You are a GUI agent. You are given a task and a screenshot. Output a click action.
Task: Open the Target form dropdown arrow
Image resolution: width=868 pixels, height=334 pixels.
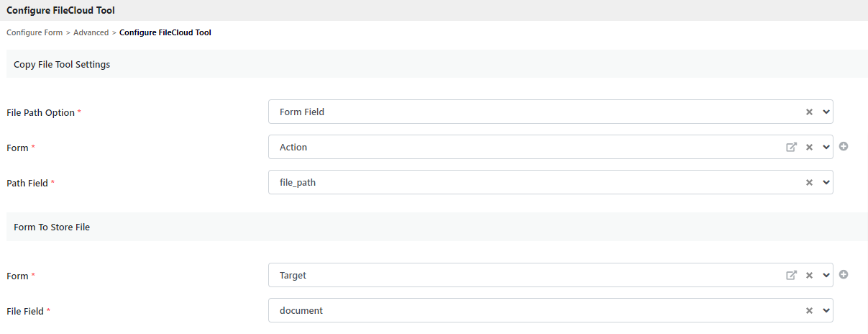826,275
